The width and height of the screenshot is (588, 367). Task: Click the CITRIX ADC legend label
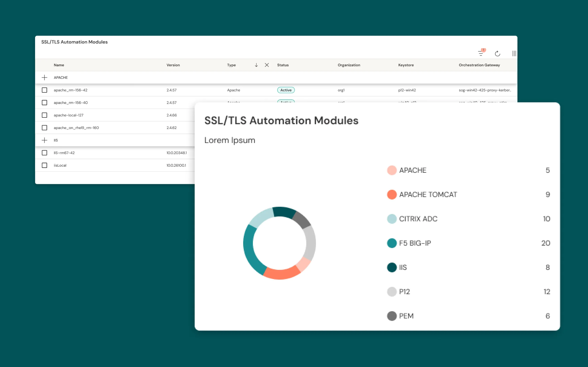[x=418, y=219]
